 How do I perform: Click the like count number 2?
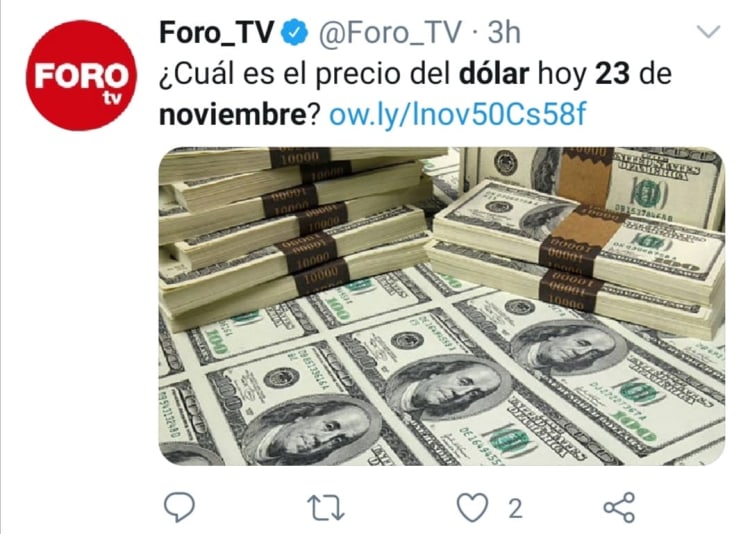pos(515,508)
